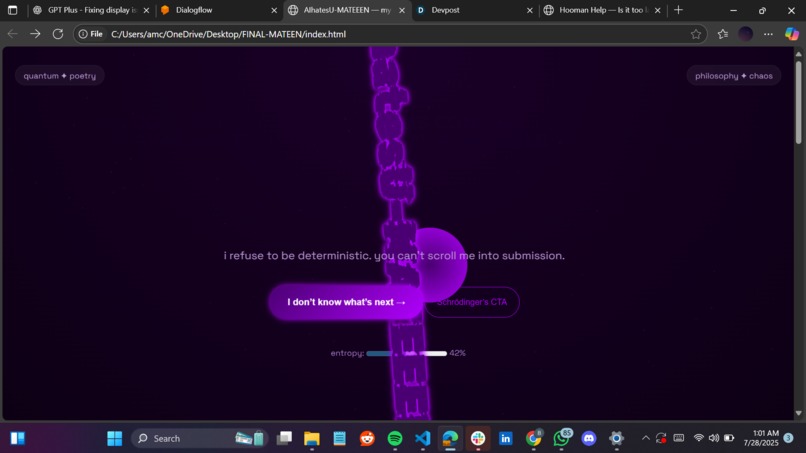Click the notification count badge

coord(789,438)
